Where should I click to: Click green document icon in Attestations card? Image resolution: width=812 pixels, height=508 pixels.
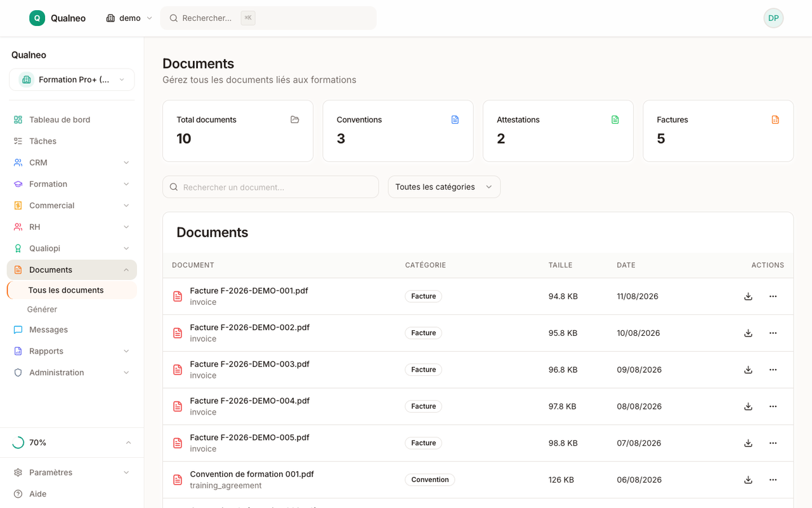(x=615, y=119)
